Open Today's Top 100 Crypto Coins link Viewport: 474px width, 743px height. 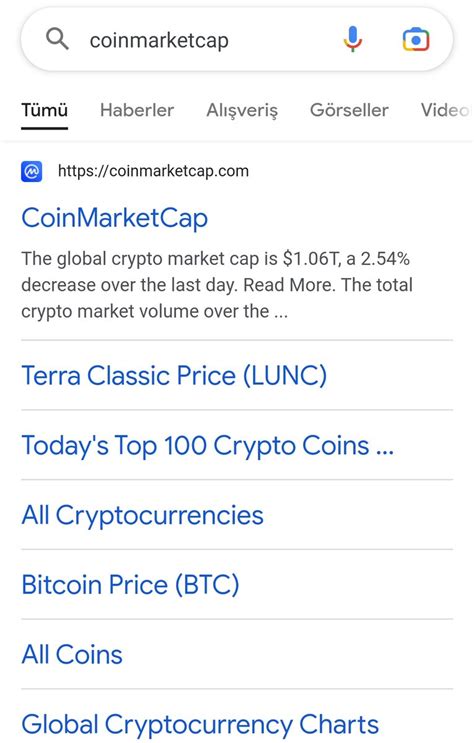point(208,446)
